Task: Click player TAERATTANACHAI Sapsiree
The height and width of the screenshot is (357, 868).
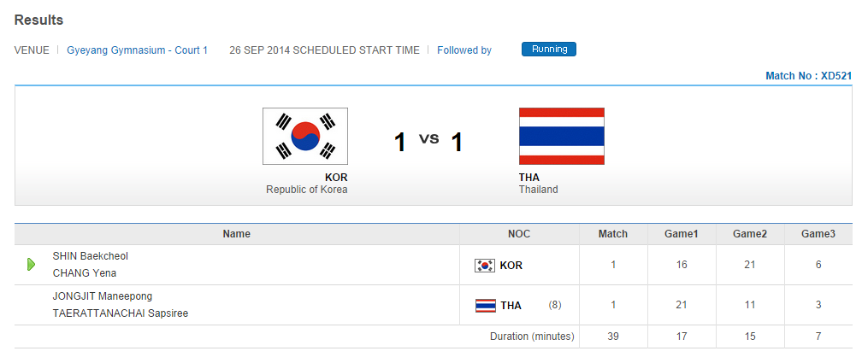Action: pos(120,313)
